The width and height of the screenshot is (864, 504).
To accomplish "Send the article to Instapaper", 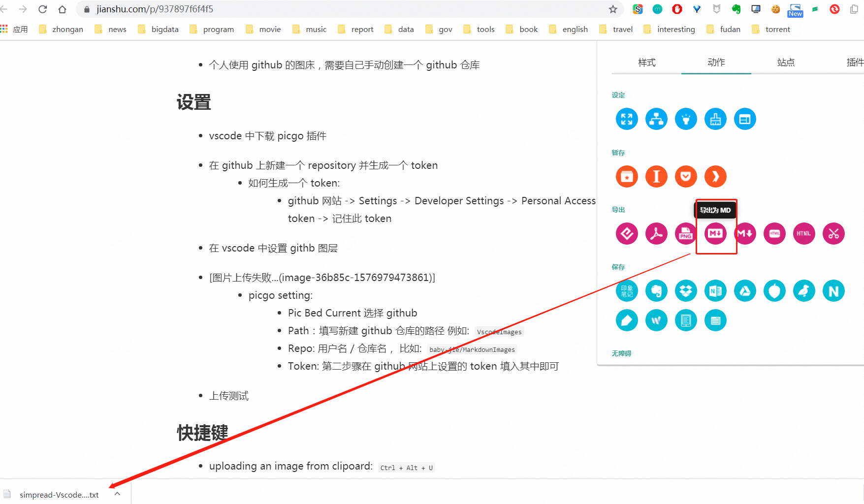I will 656,176.
